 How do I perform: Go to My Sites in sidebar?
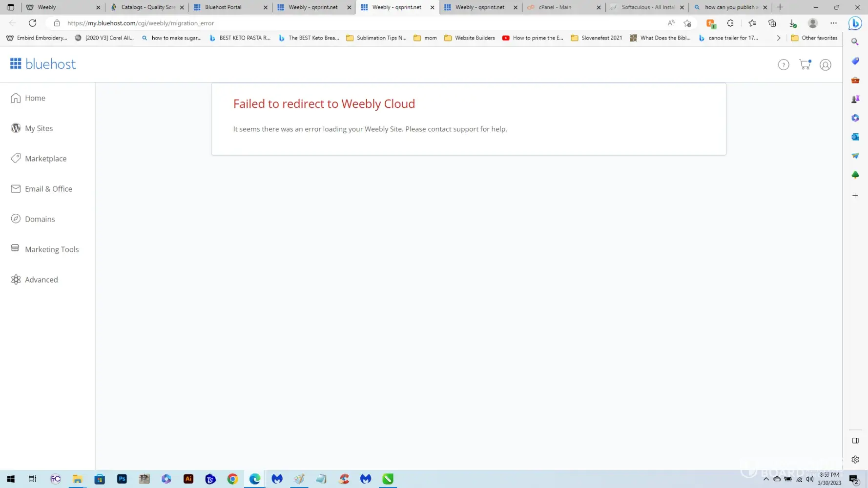(x=39, y=128)
